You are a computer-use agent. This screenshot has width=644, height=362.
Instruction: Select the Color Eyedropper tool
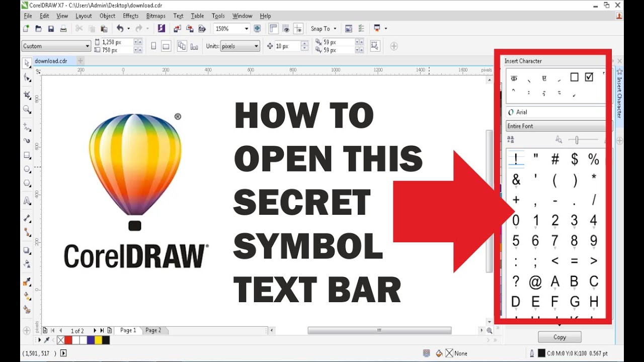27,282
